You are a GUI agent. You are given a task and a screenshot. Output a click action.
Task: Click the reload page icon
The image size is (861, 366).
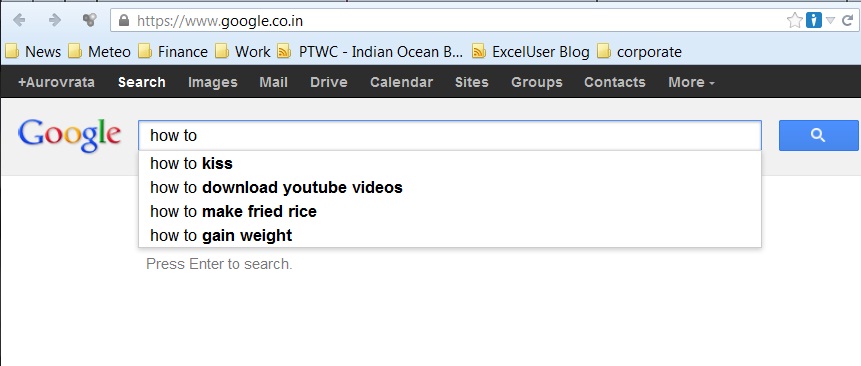847,21
